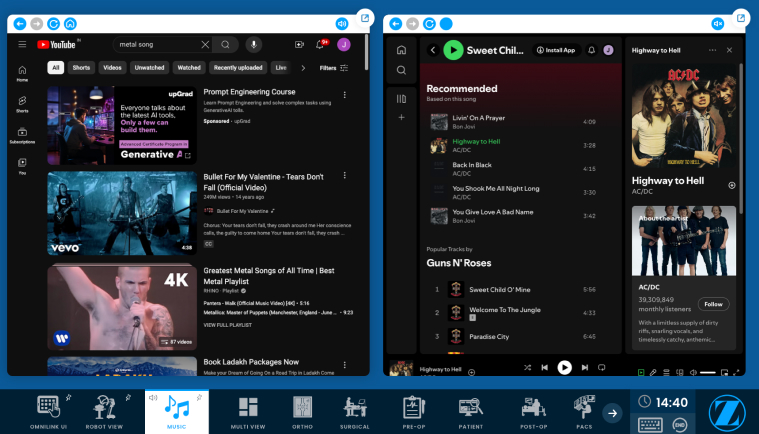Select the Recently uploaded filter chip

pyautogui.click(x=238, y=68)
